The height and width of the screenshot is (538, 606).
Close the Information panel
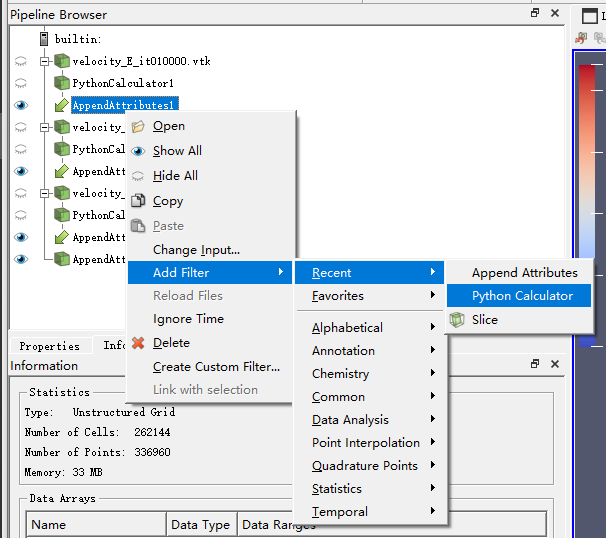pos(555,364)
